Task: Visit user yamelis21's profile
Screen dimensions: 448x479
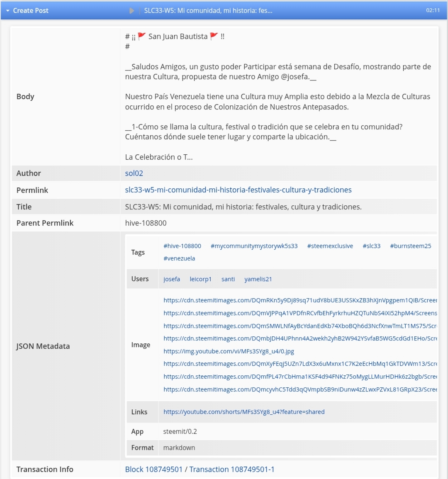Action: point(258,279)
